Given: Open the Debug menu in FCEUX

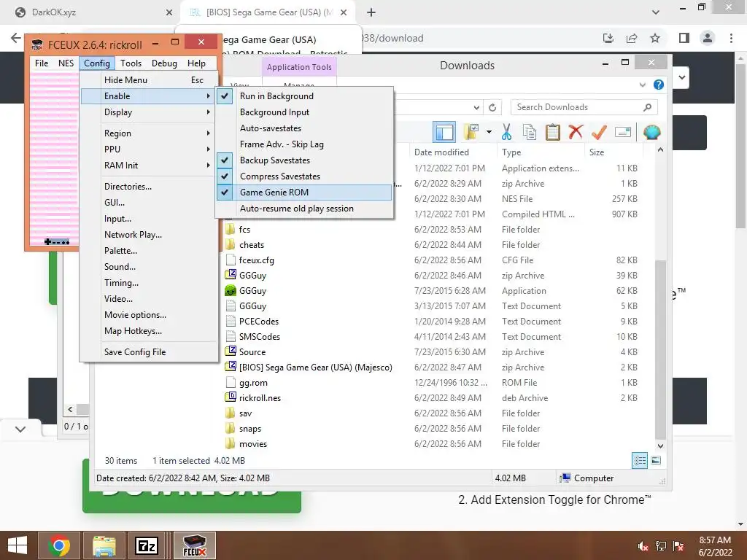Looking at the screenshot, I should click(x=164, y=63).
